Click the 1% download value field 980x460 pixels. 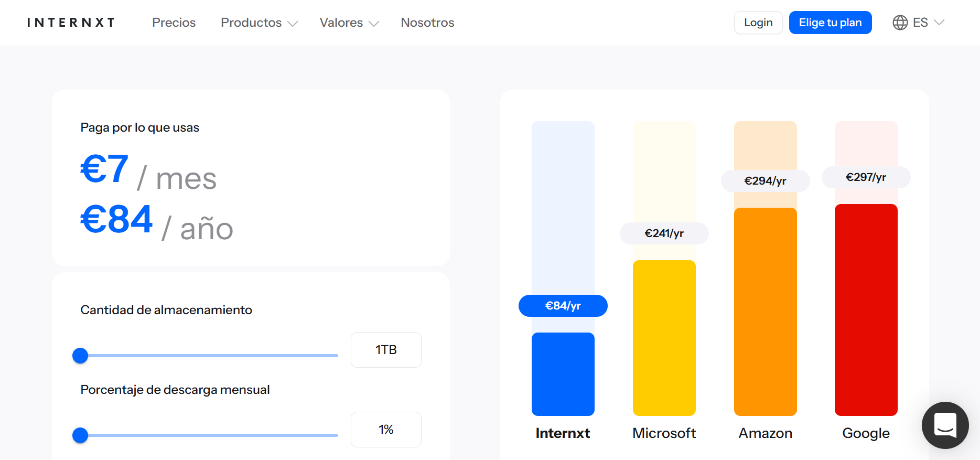[386, 430]
